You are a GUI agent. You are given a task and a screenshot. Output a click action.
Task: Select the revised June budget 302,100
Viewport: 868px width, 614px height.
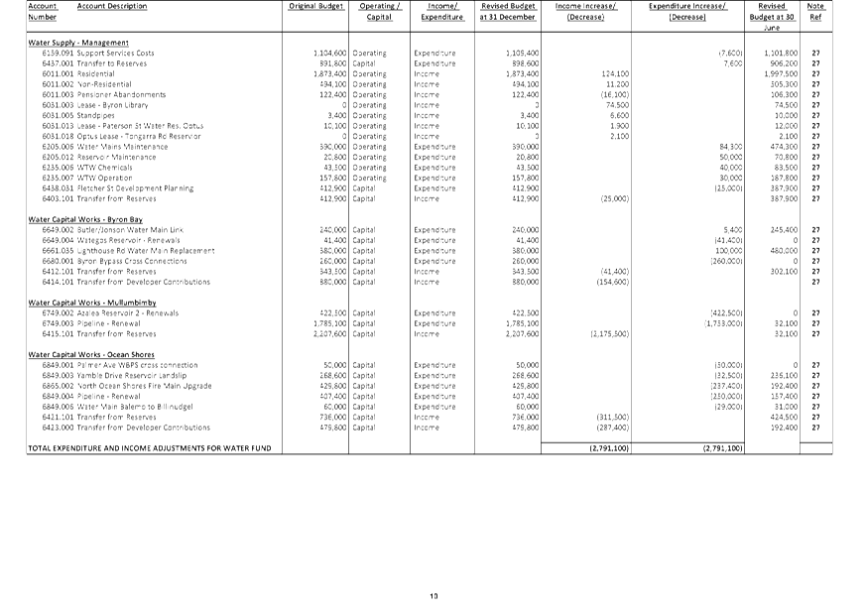784,271
